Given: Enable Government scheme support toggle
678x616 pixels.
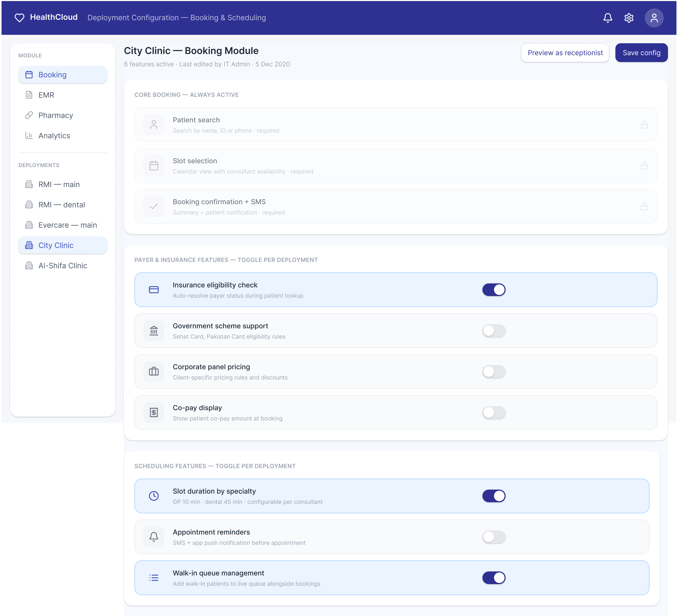Looking at the screenshot, I should pos(494,331).
